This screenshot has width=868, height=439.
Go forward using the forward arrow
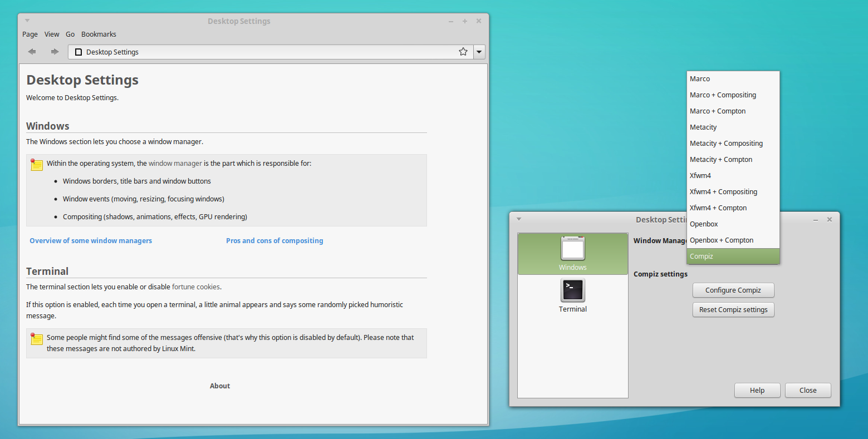click(x=55, y=52)
